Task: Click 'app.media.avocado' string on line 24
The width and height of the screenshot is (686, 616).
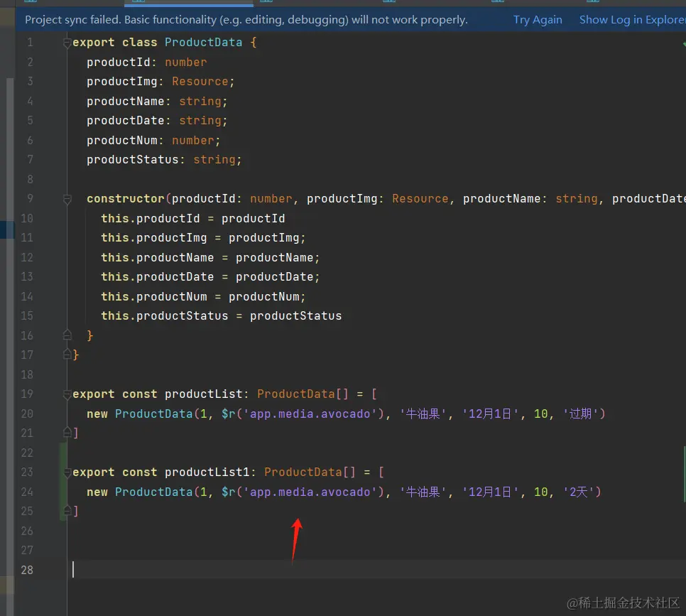Action: coord(310,492)
